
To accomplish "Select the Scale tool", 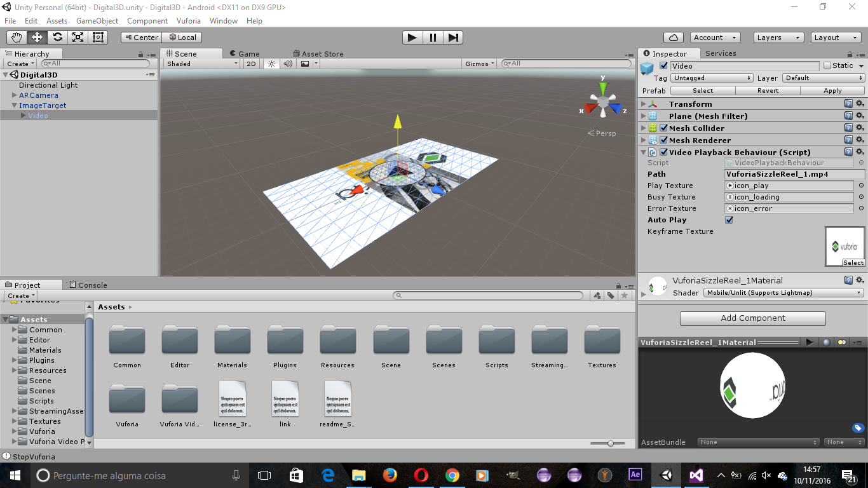I will (x=78, y=37).
